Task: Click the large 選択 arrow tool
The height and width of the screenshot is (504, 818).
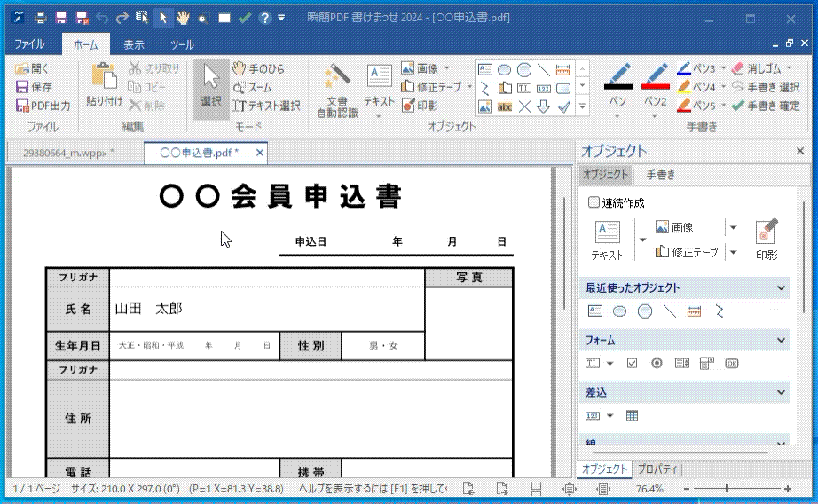Action: tap(211, 90)
